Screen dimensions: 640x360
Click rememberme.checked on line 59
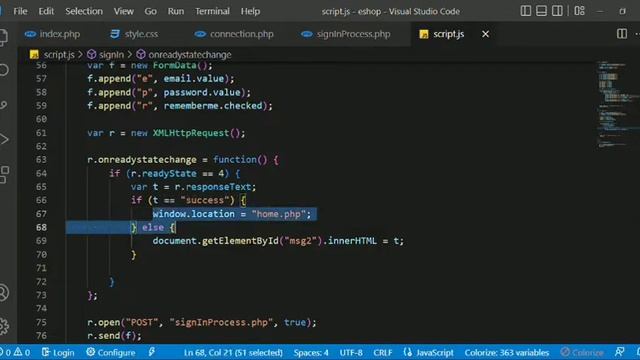click(x=213, y=106)
